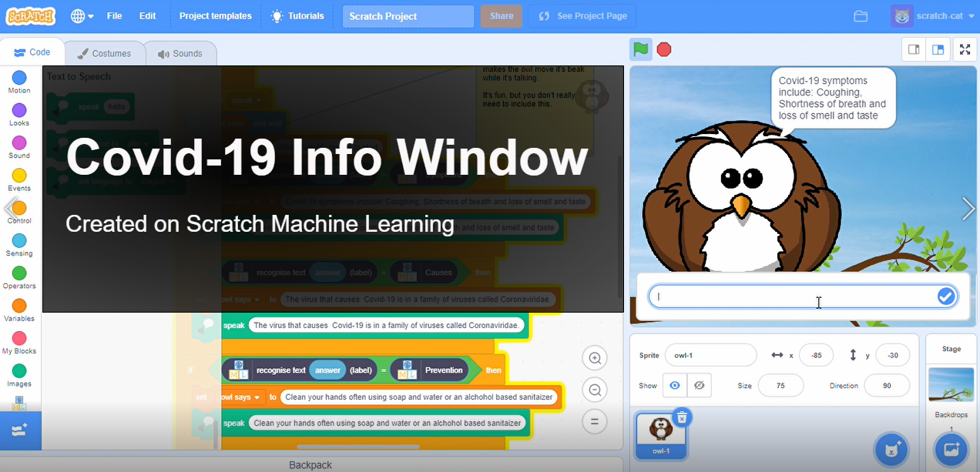Click the green flag to run project

(x=641, y=49)
